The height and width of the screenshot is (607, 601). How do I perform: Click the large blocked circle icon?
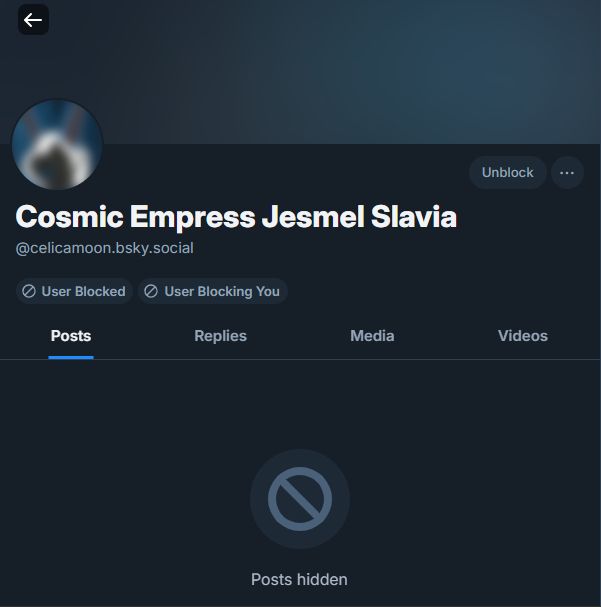300,499
